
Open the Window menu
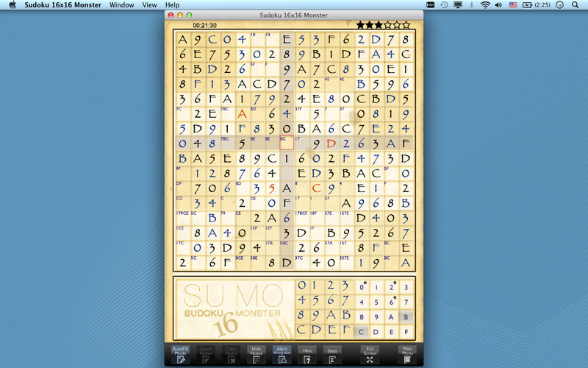click(121, 5)
